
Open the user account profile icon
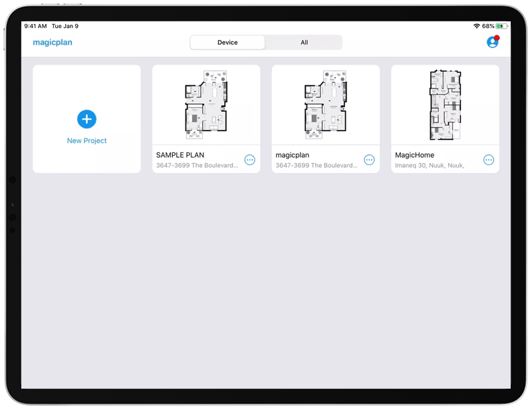[x=492, y=42]
